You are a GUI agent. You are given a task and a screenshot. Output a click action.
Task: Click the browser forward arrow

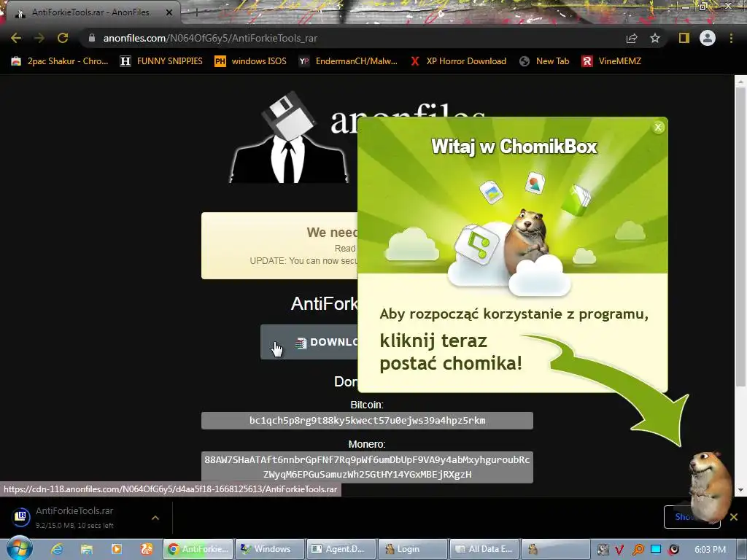39,38
